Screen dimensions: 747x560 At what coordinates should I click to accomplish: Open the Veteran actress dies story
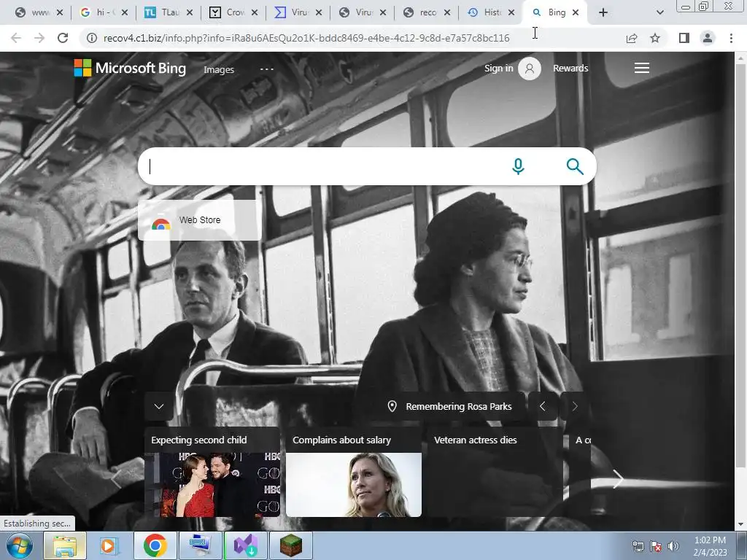495,472
